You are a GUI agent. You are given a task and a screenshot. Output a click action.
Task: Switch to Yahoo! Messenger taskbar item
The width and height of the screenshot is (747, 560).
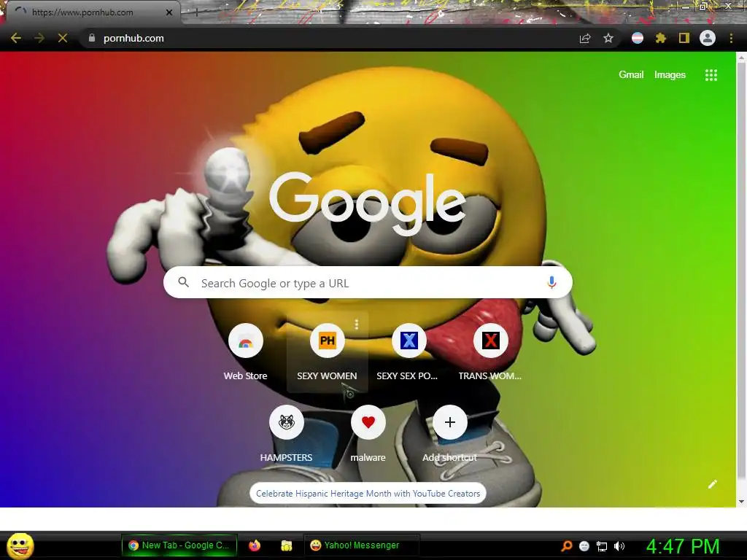361,545
